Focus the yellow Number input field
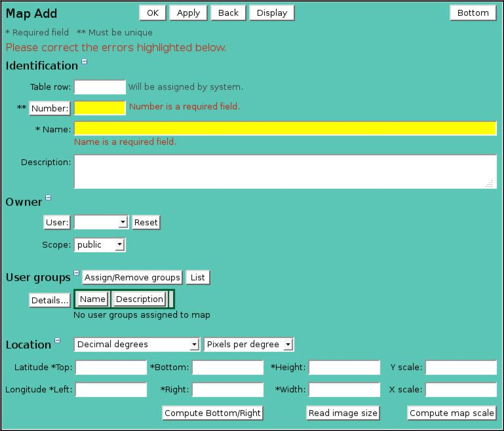The width and height of the screenshot is (504, 431). pos(100,107)
